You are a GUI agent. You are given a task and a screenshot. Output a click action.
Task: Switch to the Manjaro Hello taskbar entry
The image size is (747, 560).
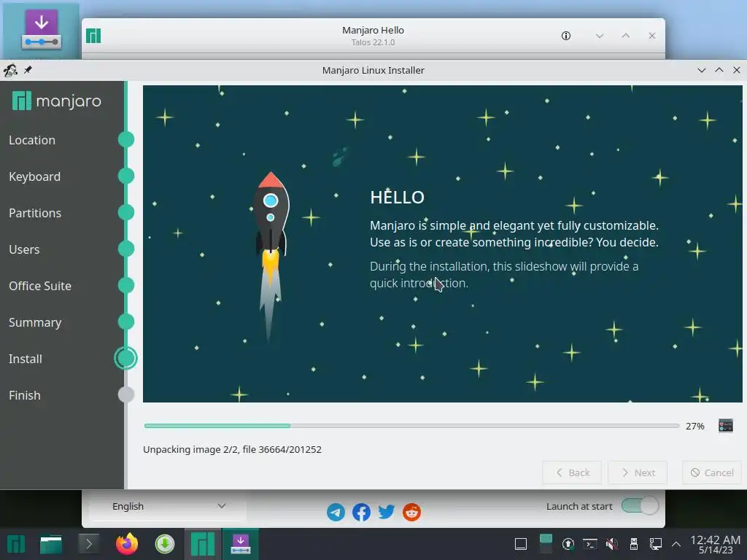[203, 544]
